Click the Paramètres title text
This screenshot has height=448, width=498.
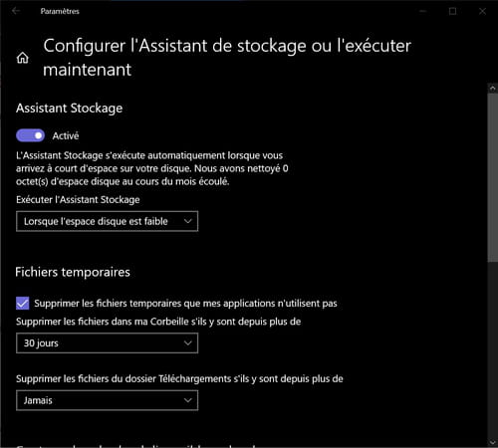60,11
